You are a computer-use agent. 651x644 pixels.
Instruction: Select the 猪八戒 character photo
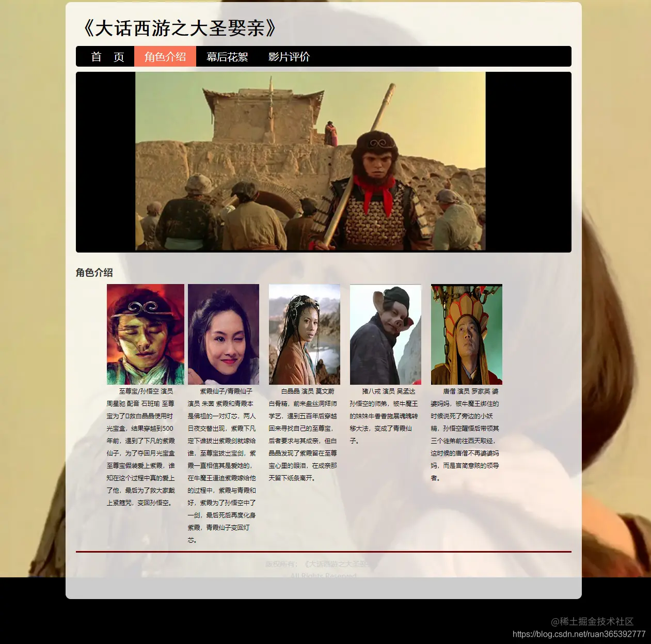[386, 334]
